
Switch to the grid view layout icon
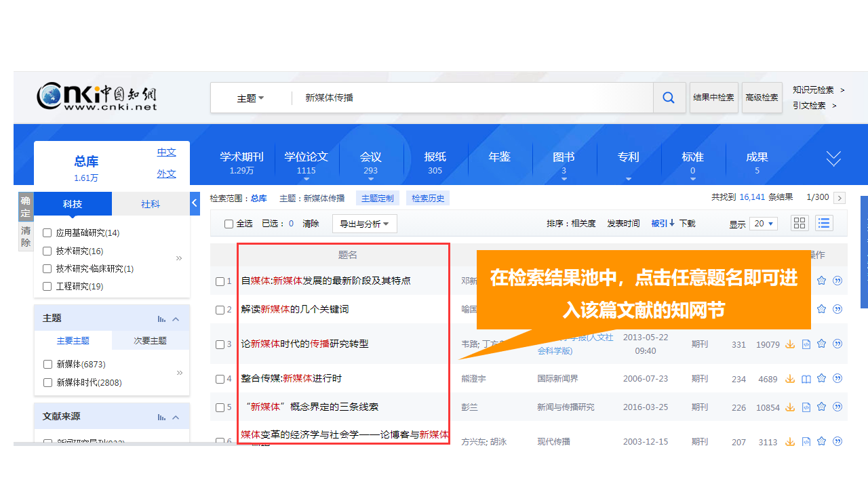pos(800,223)
